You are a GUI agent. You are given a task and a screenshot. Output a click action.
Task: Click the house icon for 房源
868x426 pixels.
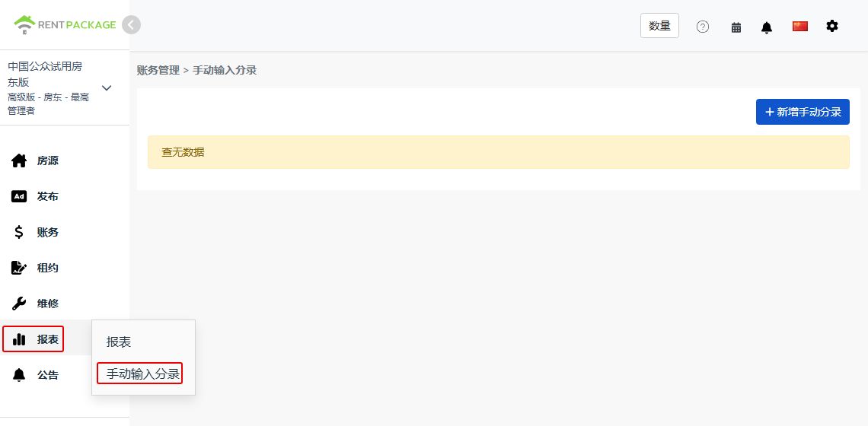pos(19,161)
